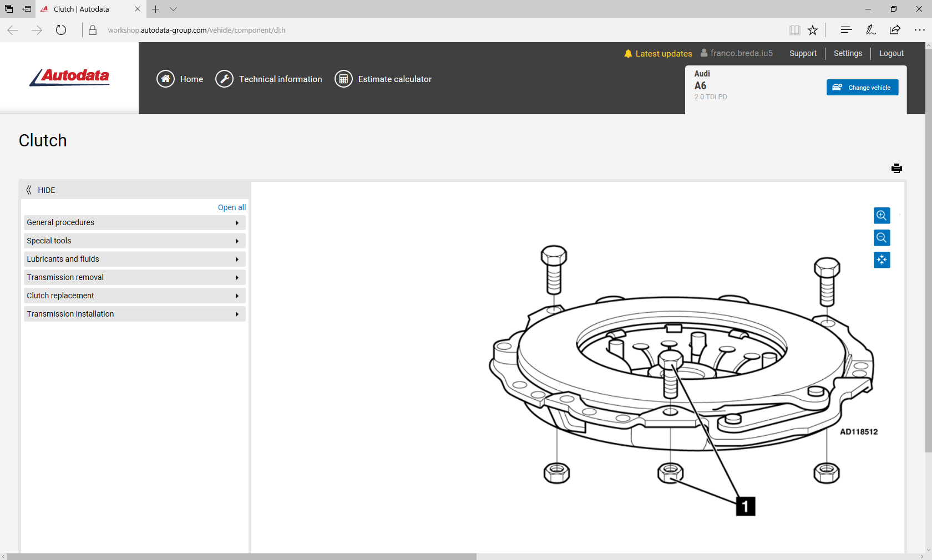Screen dimensions: 932x560
Task: Expand Lubricants and fluids section
Action: click(135, 259)
